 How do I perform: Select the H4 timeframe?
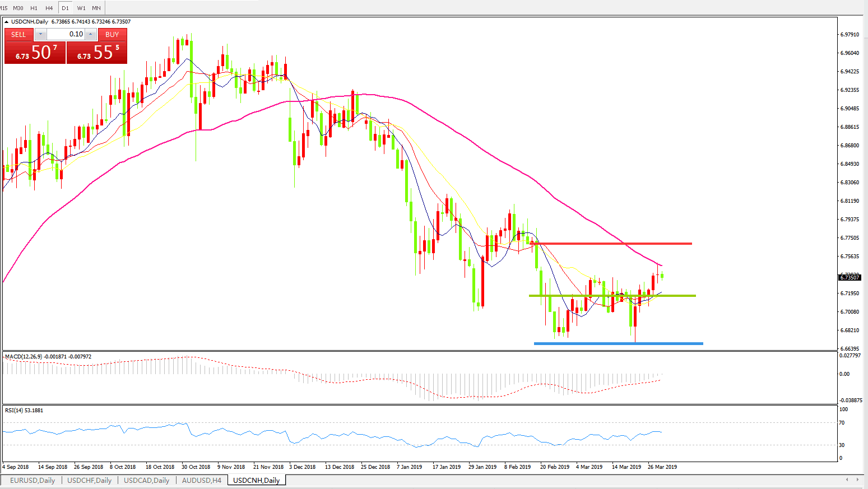[x=49, y=8]
